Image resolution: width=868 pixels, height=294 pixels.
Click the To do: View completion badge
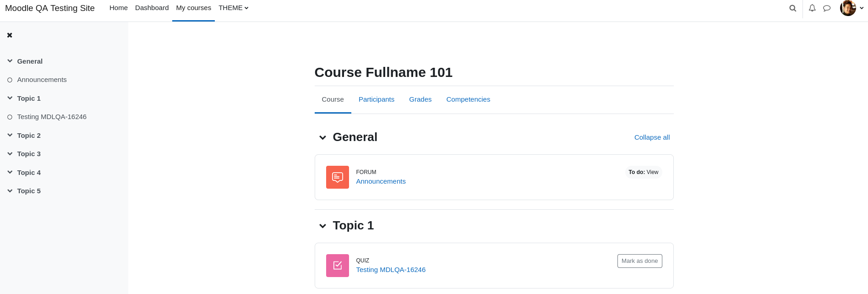(643, 172)
